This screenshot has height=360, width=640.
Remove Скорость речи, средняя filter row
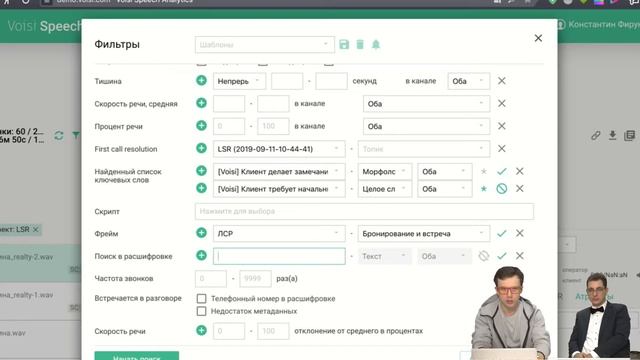pyautogui.click(x=502, y=103)
